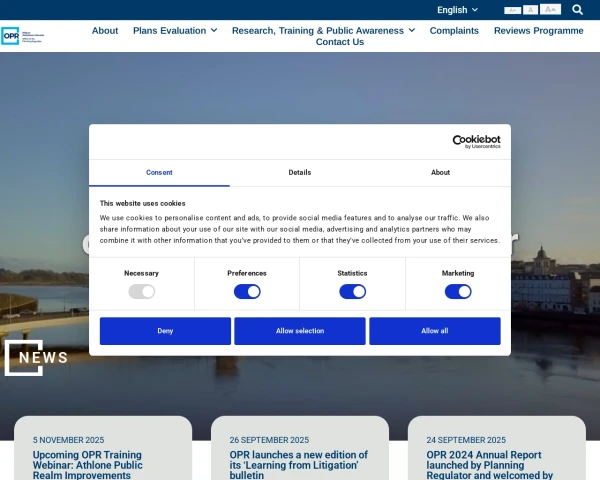Switch to the Details tab
600x480 pixels.
coord(300,172)
